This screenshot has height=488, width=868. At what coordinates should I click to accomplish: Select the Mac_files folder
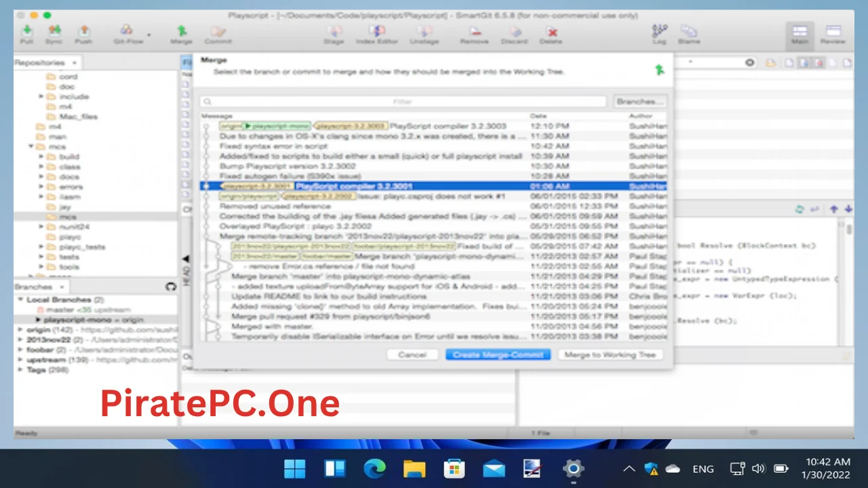[x=72, y=117]
